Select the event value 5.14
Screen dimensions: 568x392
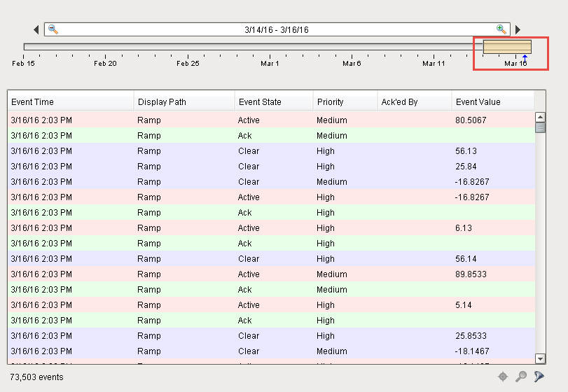click(464, 305)
